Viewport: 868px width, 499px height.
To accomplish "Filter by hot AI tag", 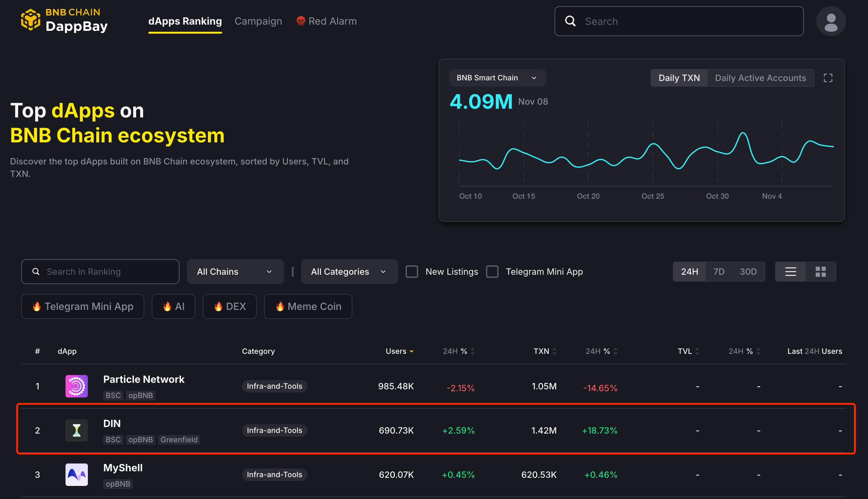I will click(174, 307).
